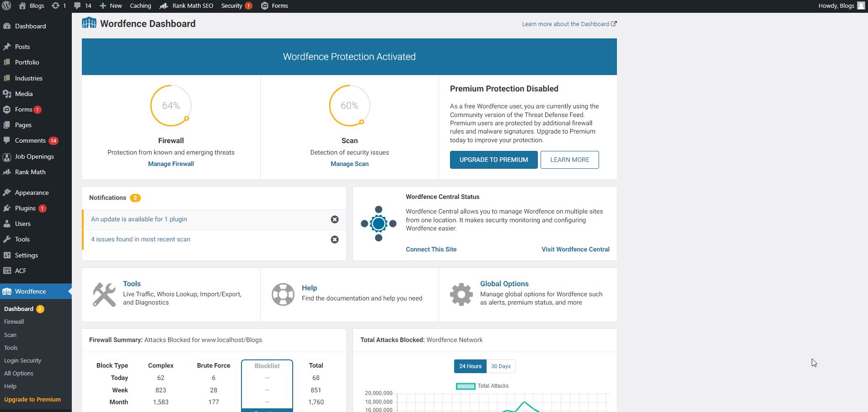Open updates icon showing 1 in admin bar

point(59,6)
